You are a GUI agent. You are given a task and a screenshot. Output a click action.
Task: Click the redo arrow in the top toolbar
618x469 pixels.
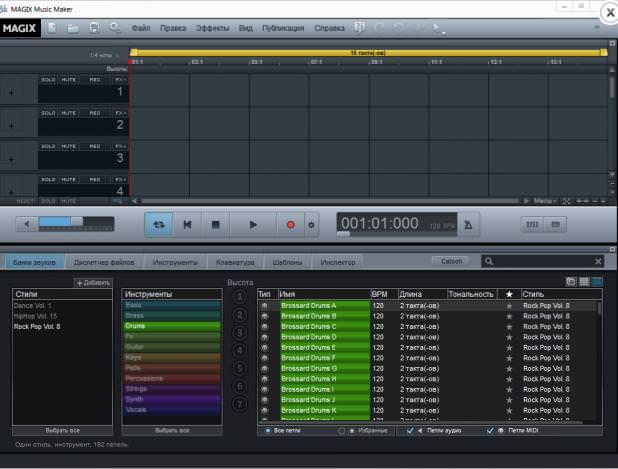pyautogui.click(x=399, y=28)
